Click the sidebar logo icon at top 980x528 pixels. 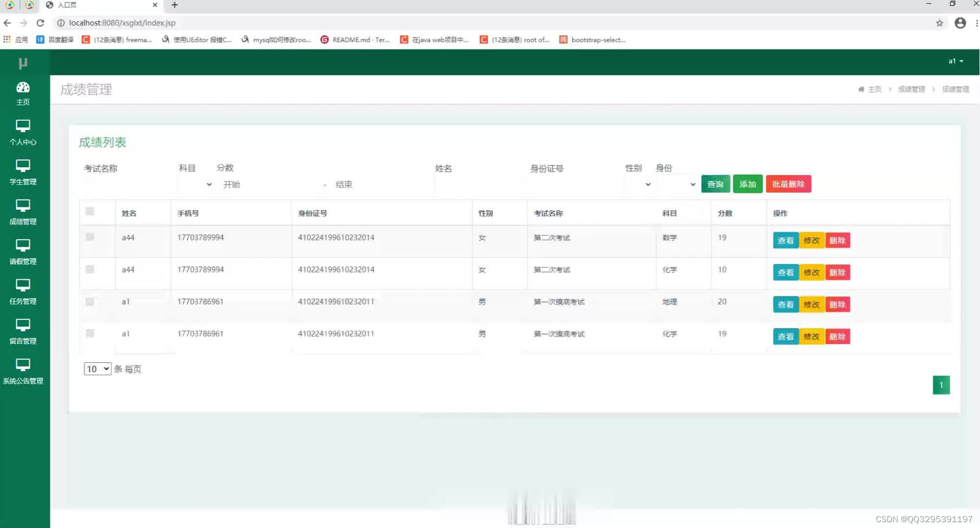pos(23,63)
